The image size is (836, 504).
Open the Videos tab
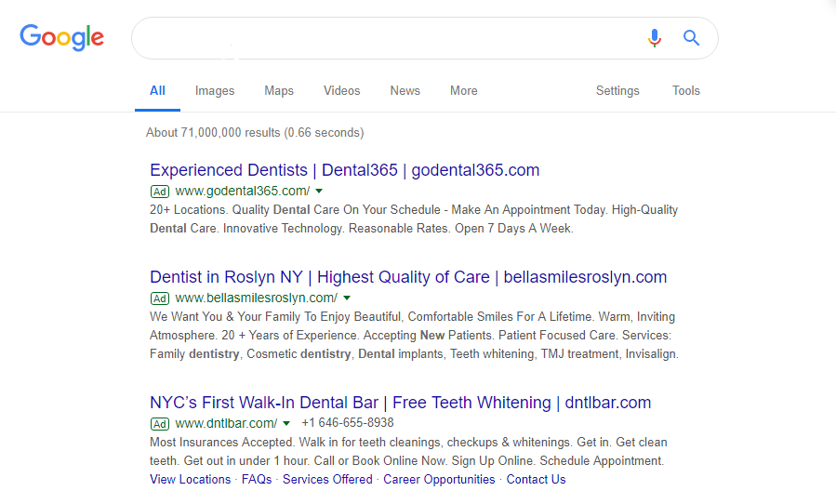[342, 91]
